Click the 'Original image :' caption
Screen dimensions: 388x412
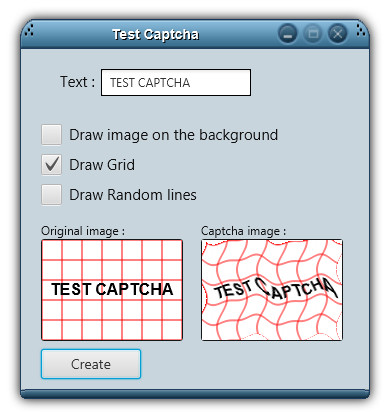coord(83,231)
